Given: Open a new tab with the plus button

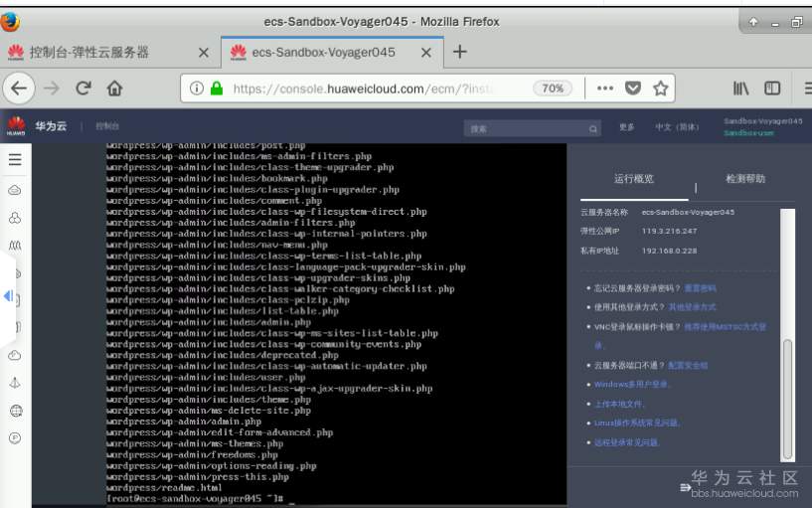Looking at the screenshot, I should click(x=459, y=52).
